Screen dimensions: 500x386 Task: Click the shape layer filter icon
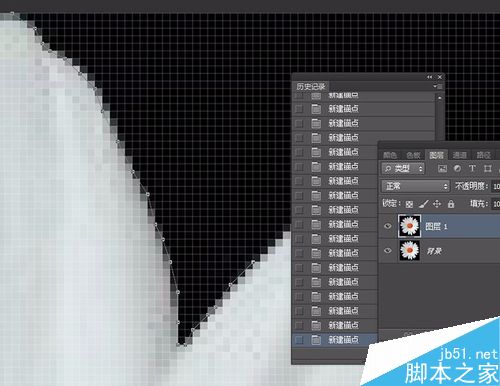[x=488, y=169]
